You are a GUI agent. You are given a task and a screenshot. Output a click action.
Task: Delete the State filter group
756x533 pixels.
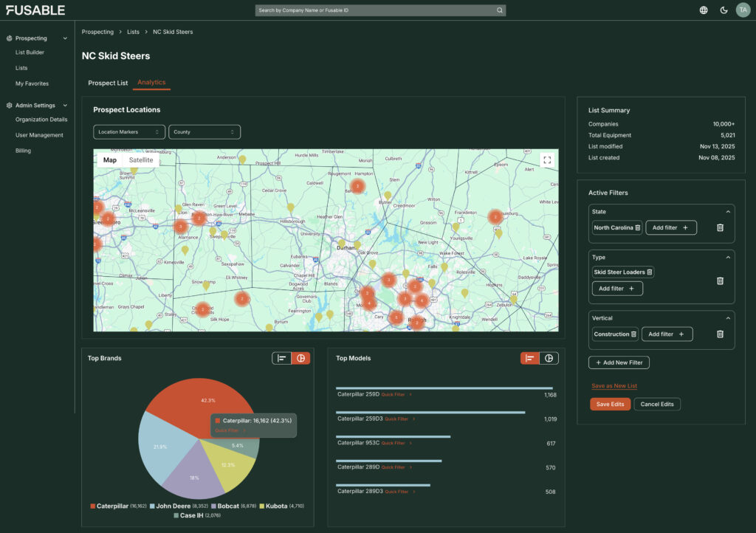coord(720,227)
